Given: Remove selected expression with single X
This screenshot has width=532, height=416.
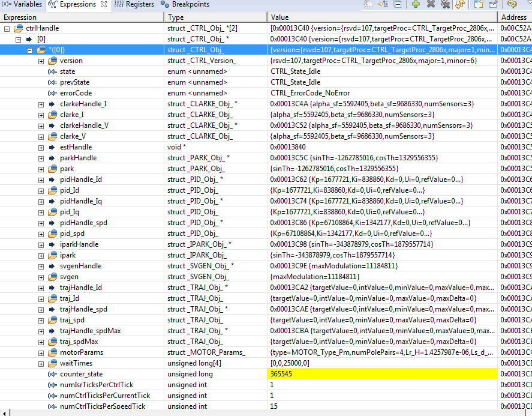Looking at the screenshot, I should 431,4.
